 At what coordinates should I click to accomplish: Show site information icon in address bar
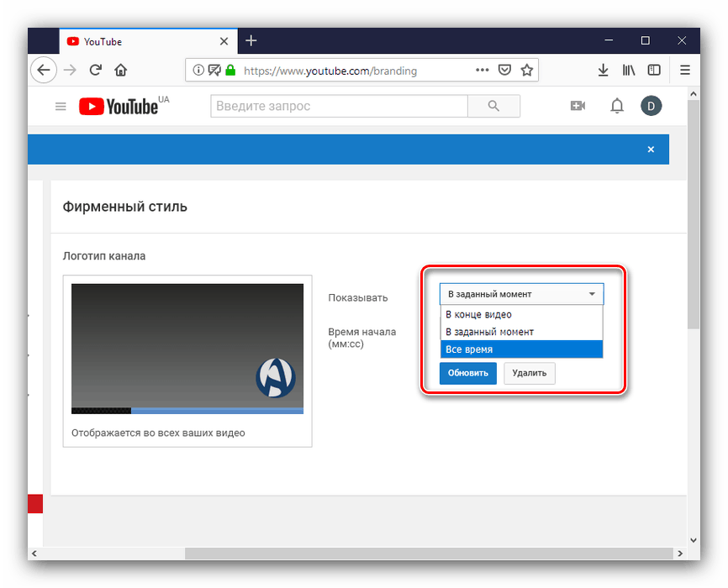[198, 70]
